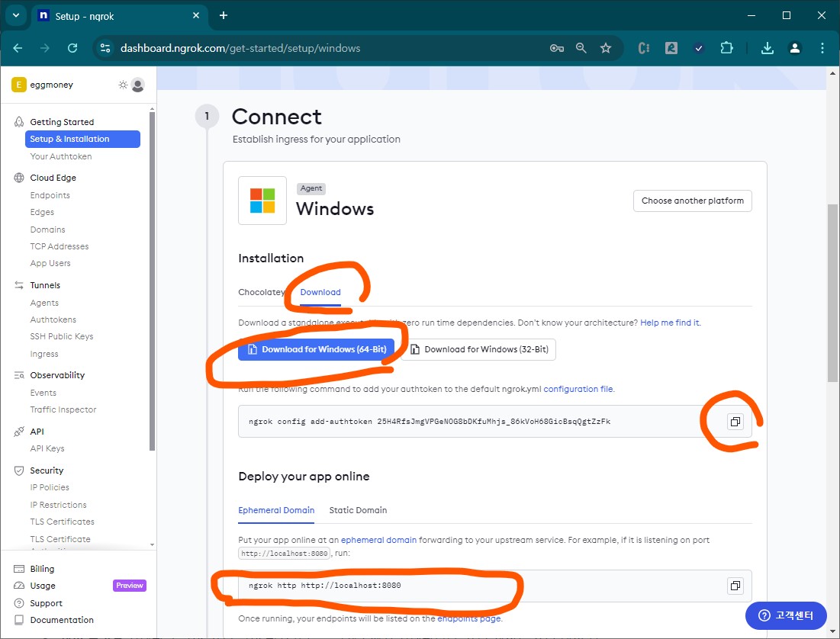This screenshot has width=840, height=639.
Task: Open the Chrome profile icon
Action: 795,48
